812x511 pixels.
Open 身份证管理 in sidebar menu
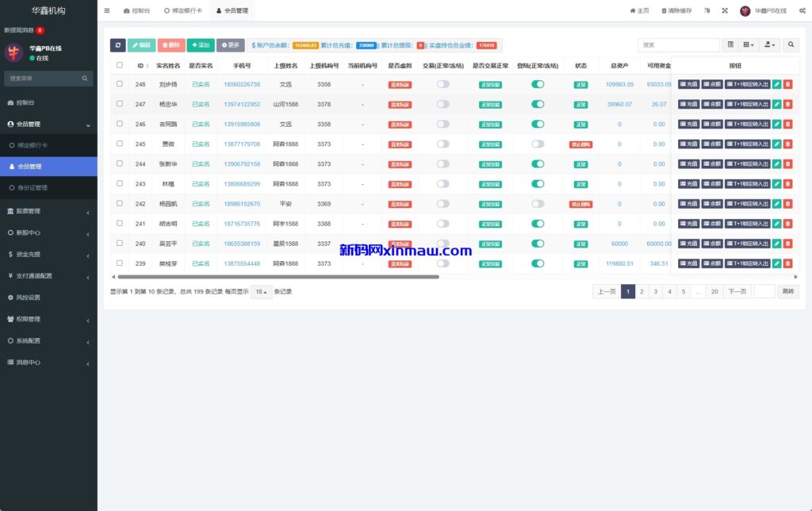[33, 188]
